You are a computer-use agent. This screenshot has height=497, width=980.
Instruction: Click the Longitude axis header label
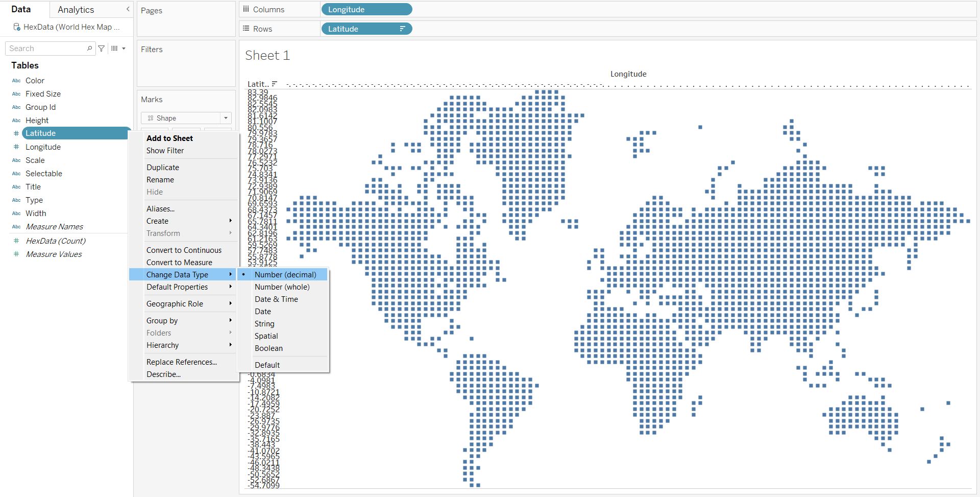click(x=628, y=74)
